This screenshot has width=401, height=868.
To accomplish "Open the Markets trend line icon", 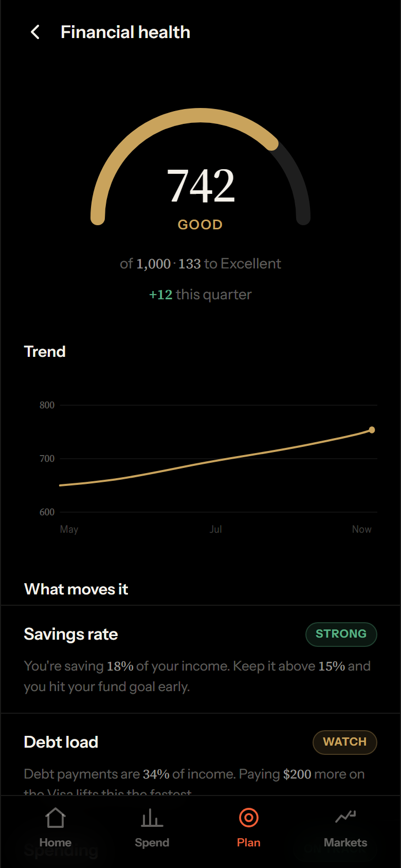I will 345,817.
